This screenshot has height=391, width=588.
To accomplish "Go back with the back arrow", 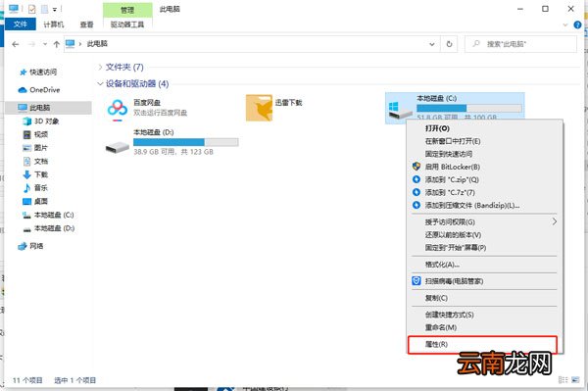I will (x=16, y=44).
